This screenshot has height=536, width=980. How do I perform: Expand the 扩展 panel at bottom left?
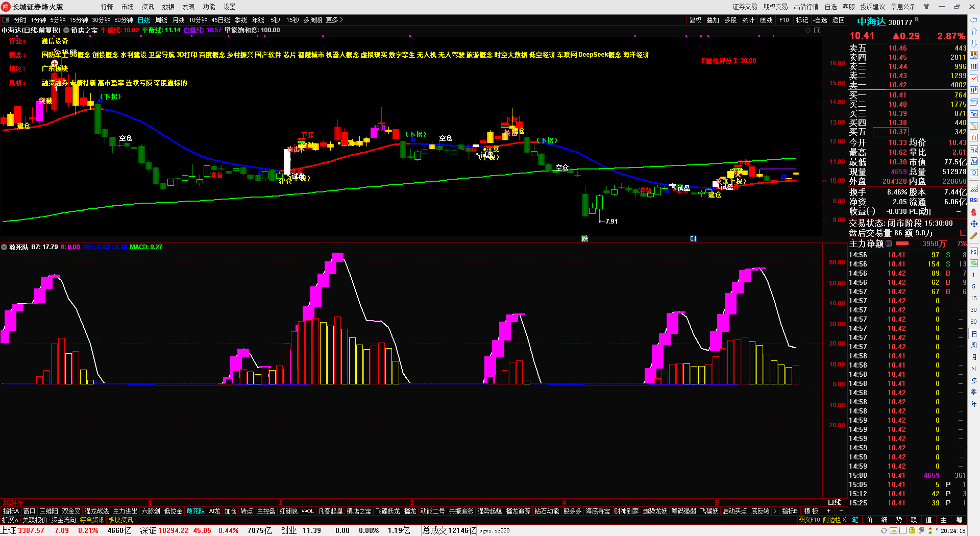pos(10,520)
